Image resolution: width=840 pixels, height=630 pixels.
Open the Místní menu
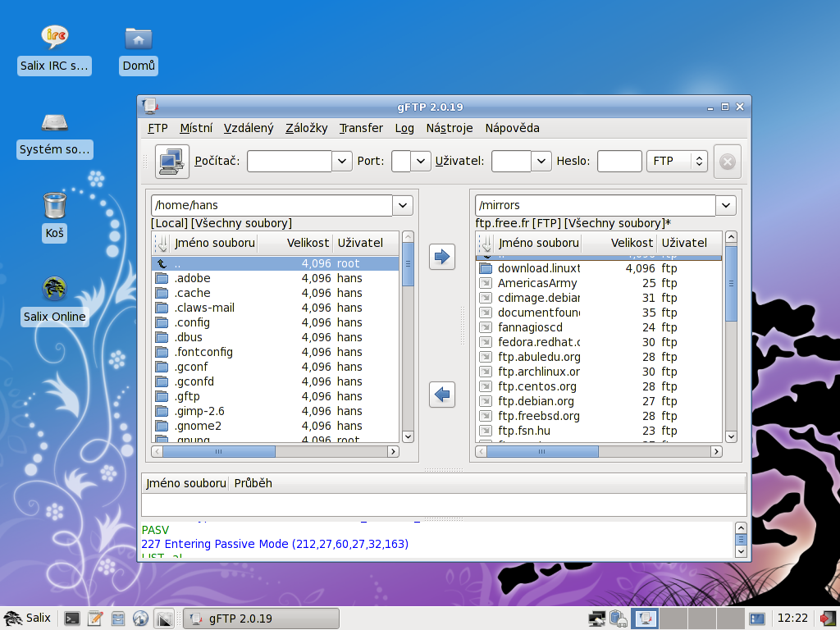click(196, 128)
